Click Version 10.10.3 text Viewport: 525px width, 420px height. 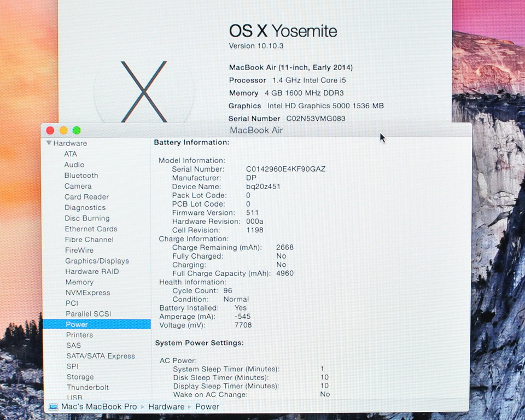coord(256,46)
